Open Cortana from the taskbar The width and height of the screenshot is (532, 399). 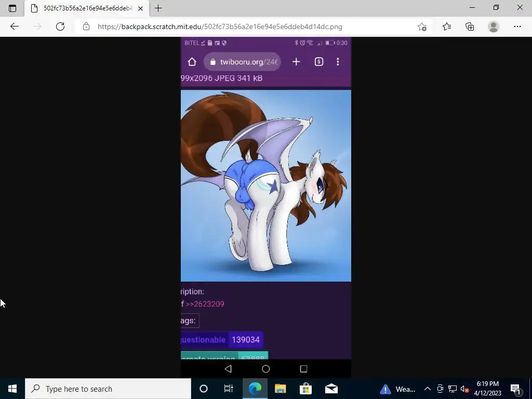click(204, 389)
